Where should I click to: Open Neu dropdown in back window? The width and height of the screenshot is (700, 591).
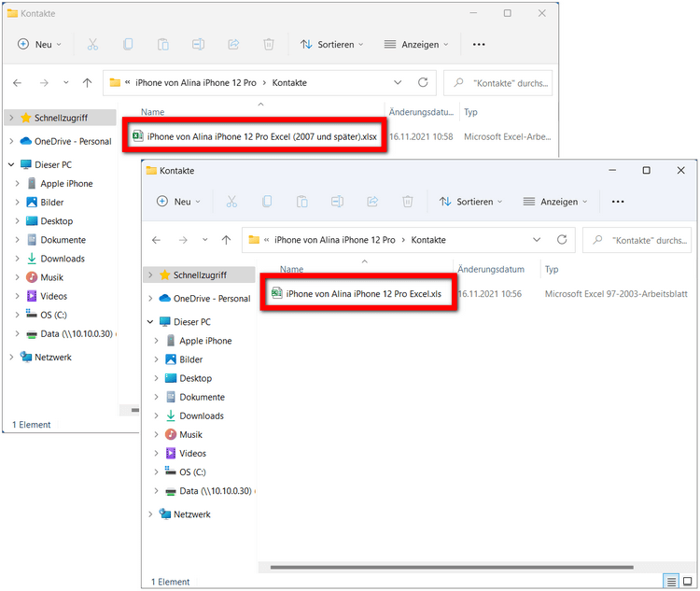(39, 44)
